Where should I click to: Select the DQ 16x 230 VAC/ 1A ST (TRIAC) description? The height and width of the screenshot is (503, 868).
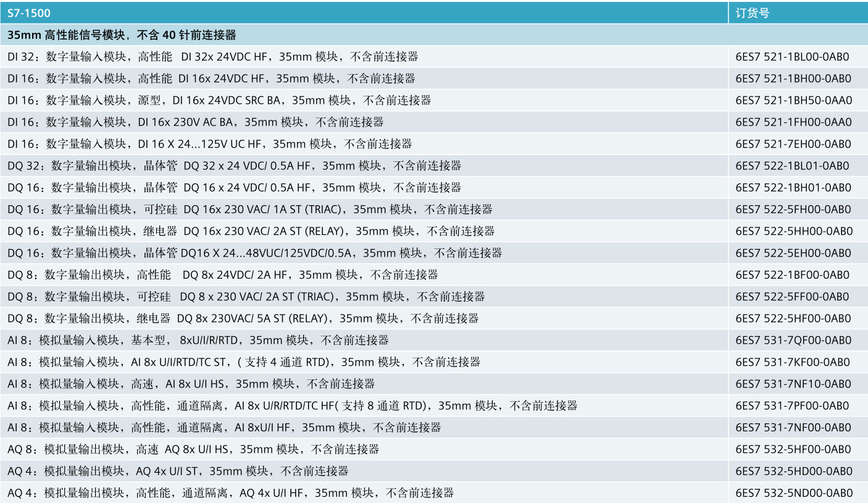pos(250,209)
